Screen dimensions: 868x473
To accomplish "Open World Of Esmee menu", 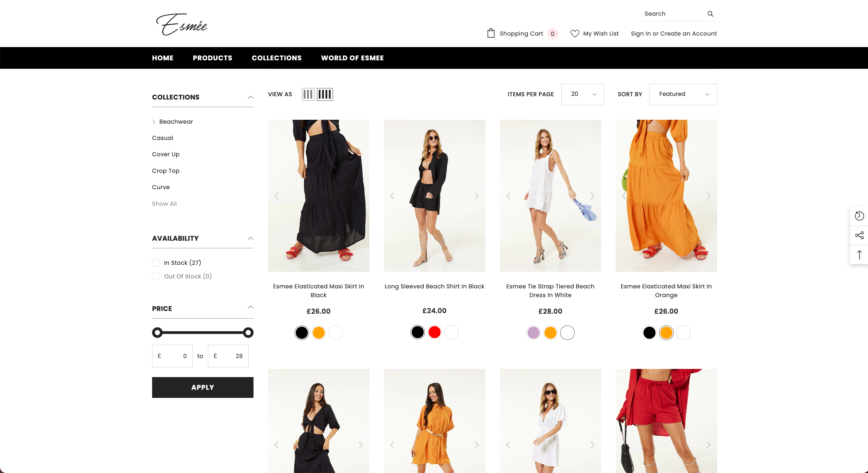I will coord(352,58).
